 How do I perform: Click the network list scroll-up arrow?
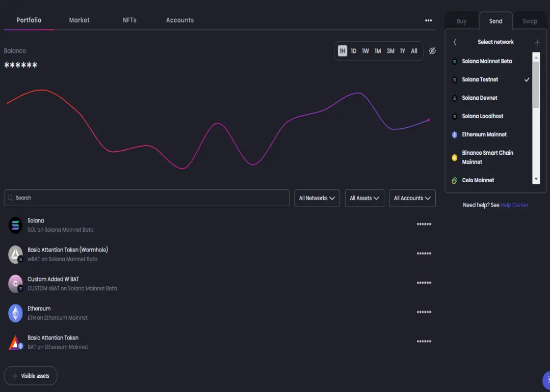[x=536, y=57]
